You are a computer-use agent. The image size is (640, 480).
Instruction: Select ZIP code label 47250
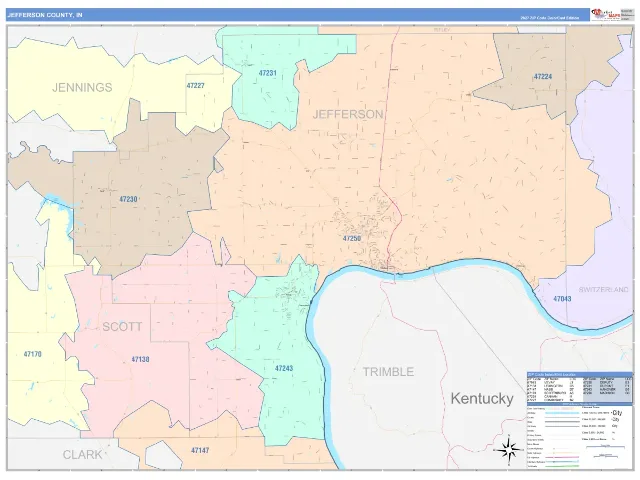coord(351,238)
